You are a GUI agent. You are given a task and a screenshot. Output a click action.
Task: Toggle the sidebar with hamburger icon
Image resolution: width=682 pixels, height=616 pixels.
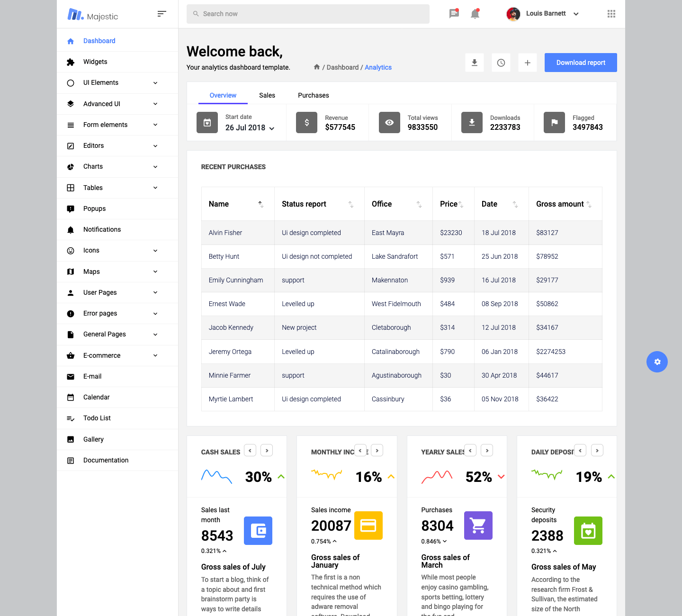point(162,14)
